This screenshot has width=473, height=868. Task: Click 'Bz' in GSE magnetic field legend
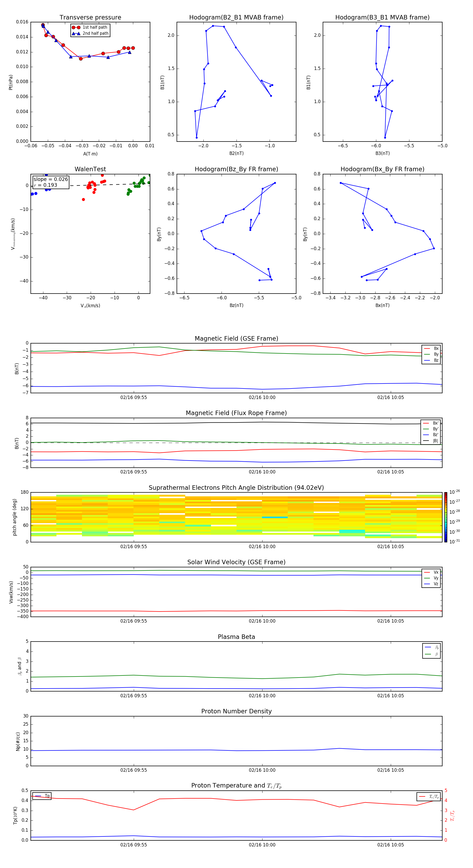pyautogui.click(x=431, y=360)
